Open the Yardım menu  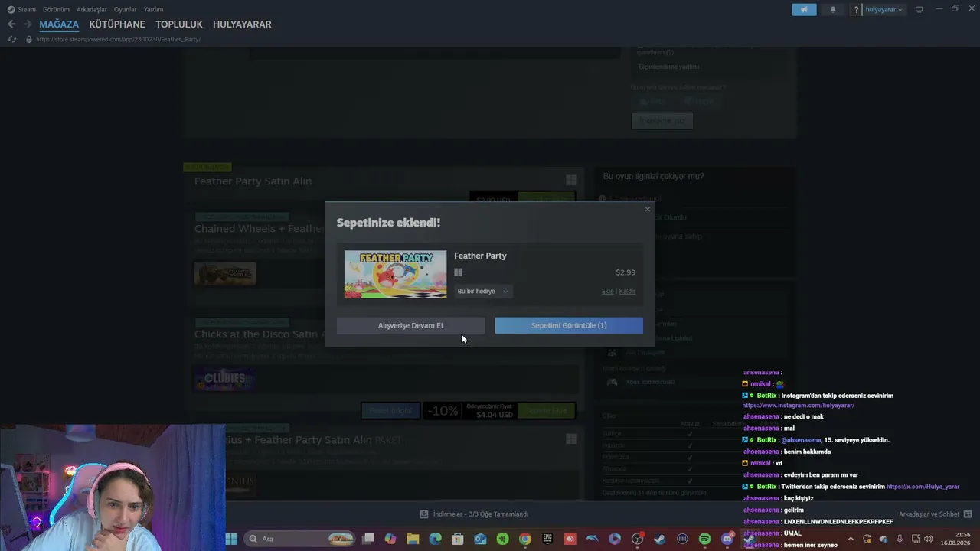[x=153, y=9]
